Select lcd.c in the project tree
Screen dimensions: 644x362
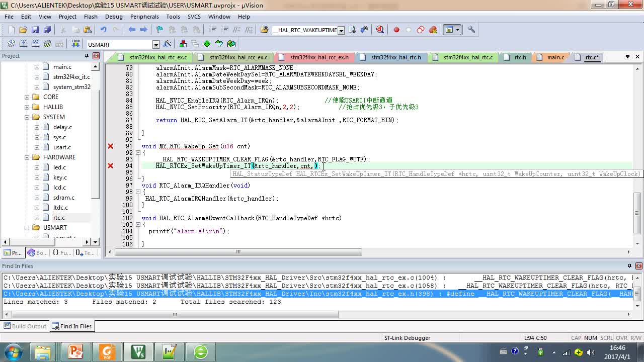click(59, 188)
